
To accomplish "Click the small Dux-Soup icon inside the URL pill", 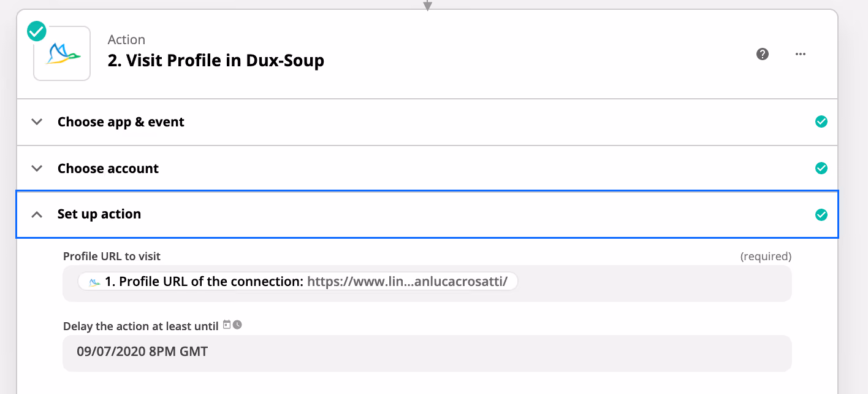I will point(94,282).
